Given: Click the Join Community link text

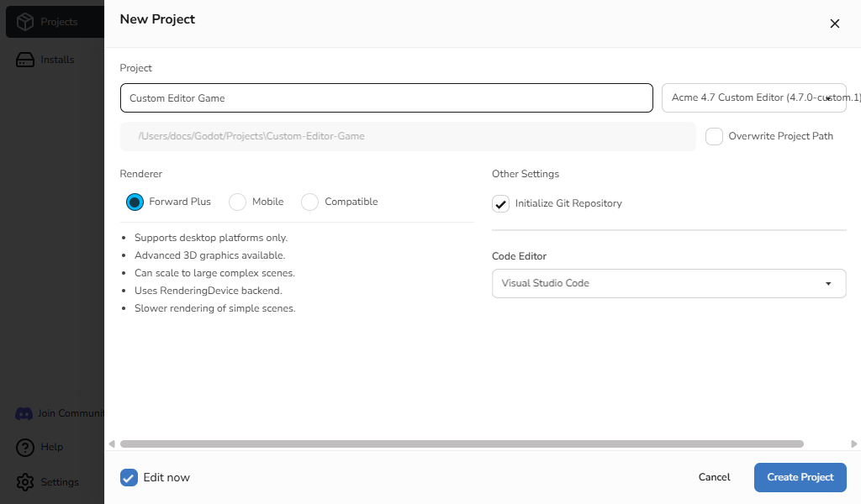Looking at the screenshot, I should (71, 413).
